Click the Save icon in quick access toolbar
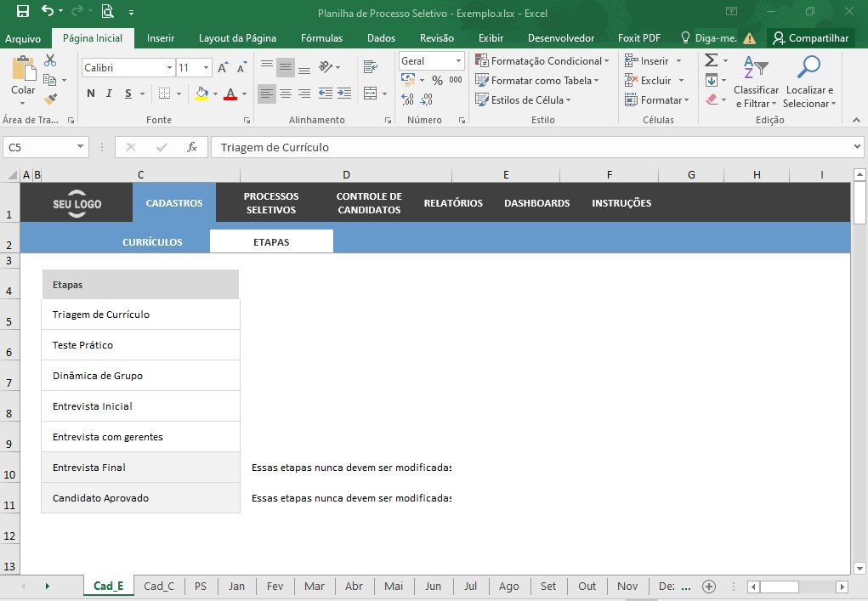The image size is (868, 601). 23,11
